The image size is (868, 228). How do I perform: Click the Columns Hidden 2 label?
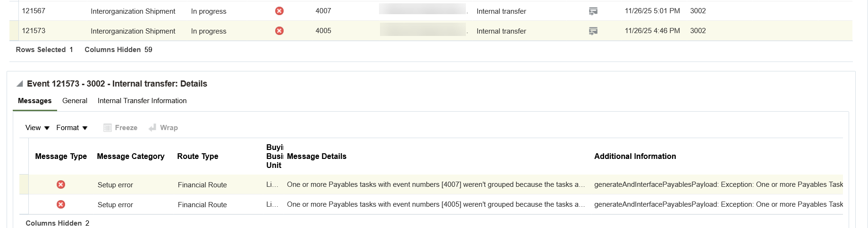pos(58,223)
